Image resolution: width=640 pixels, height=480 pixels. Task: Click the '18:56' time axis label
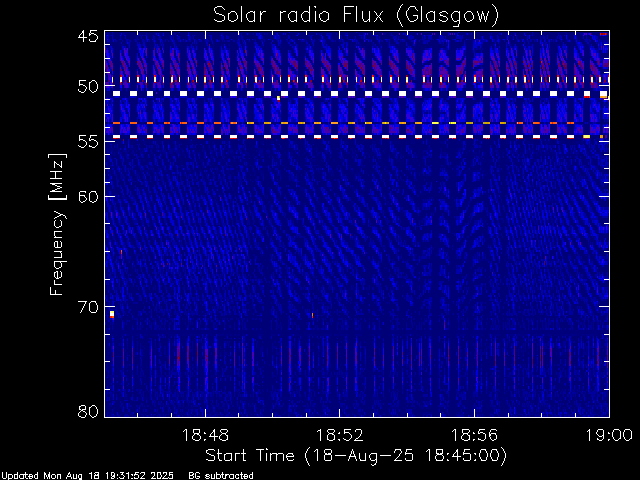coord(474,435)
